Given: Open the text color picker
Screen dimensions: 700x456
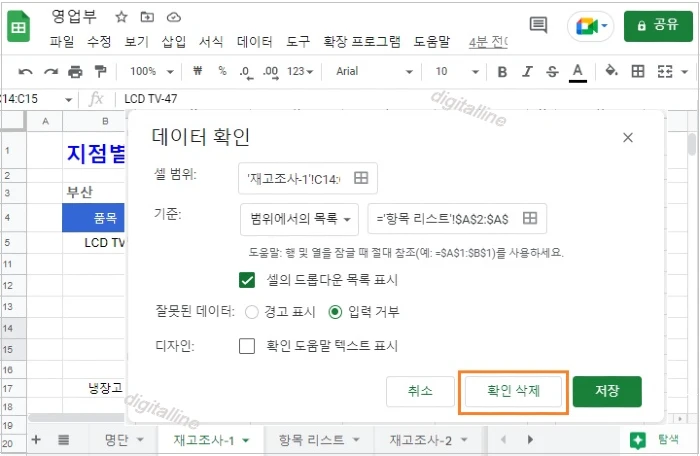Looking at the screenshot, I should pyautogui.click(x=578, y=72).
